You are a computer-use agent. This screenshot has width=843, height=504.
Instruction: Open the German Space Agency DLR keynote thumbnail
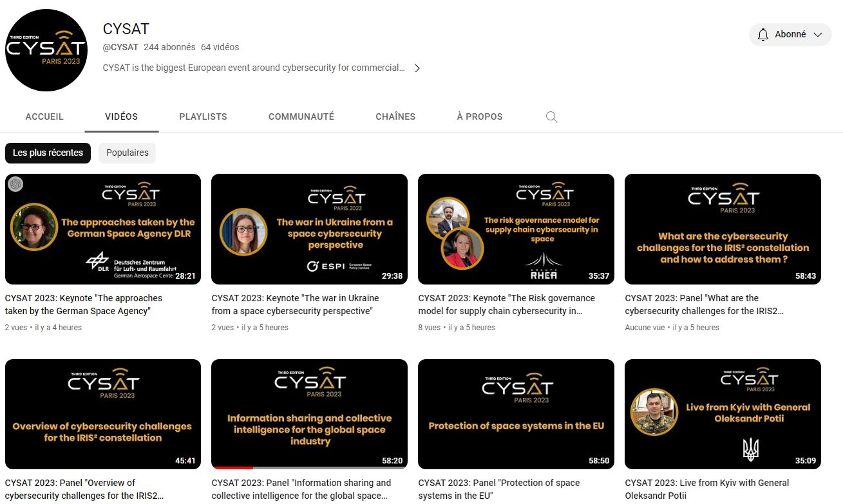click(x=103, y=229)
